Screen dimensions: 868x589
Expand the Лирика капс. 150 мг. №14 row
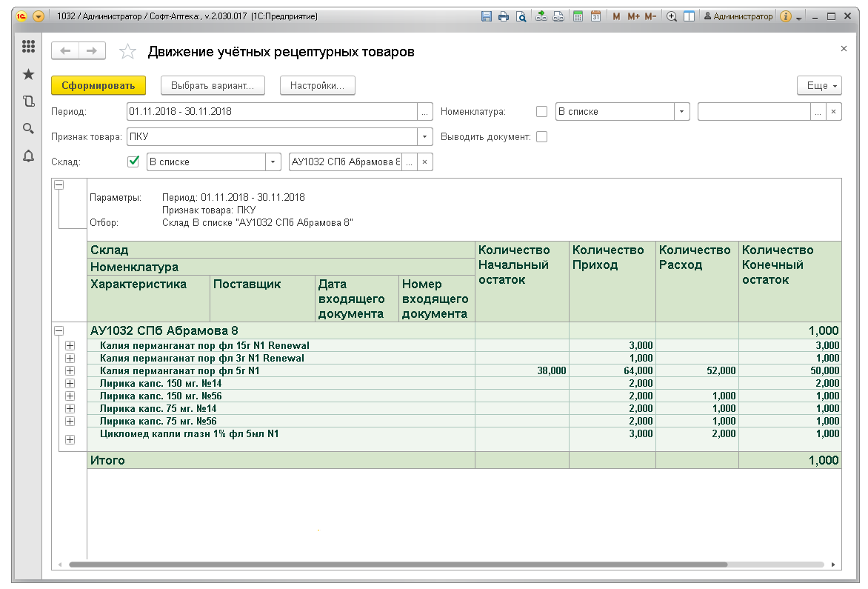pyautogui.click(x=70, y=383)
